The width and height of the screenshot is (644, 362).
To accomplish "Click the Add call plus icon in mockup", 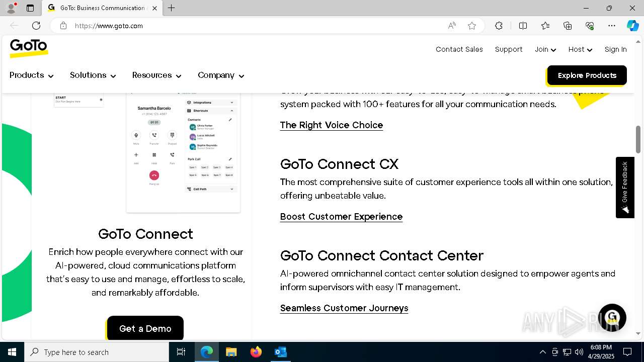I will [x=136, y=155].
